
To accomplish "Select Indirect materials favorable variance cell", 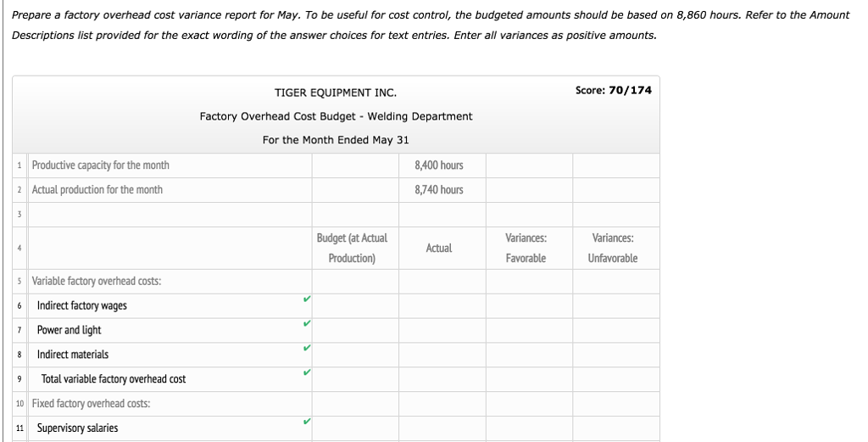I will pos(529,355).
